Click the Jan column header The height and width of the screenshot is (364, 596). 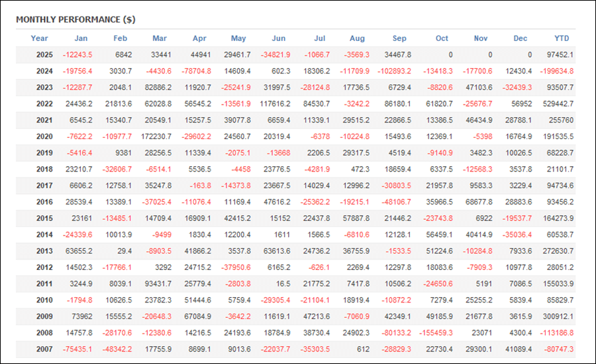coord(81,38)
